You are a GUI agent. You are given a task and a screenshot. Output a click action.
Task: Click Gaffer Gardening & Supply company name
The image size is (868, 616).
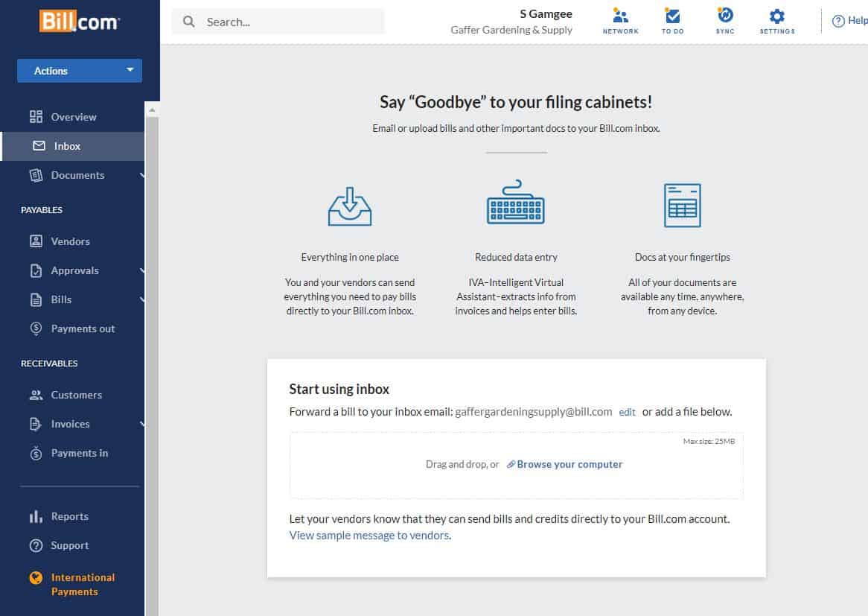pyautogui.click(x=511, y=30)
